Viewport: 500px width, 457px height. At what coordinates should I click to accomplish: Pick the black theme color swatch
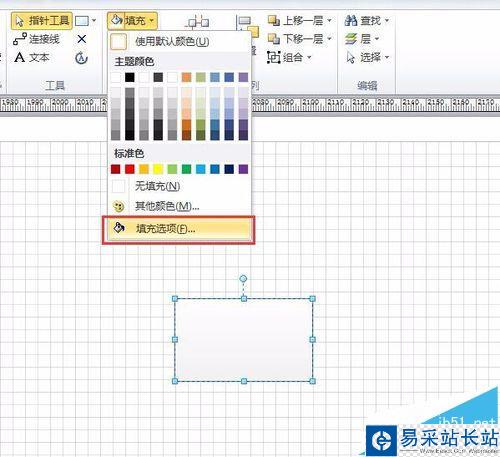coord(130,77)
